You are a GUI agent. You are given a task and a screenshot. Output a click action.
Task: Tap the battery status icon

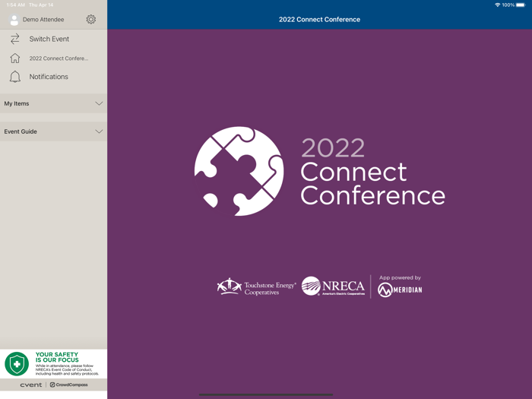[521, 5]
